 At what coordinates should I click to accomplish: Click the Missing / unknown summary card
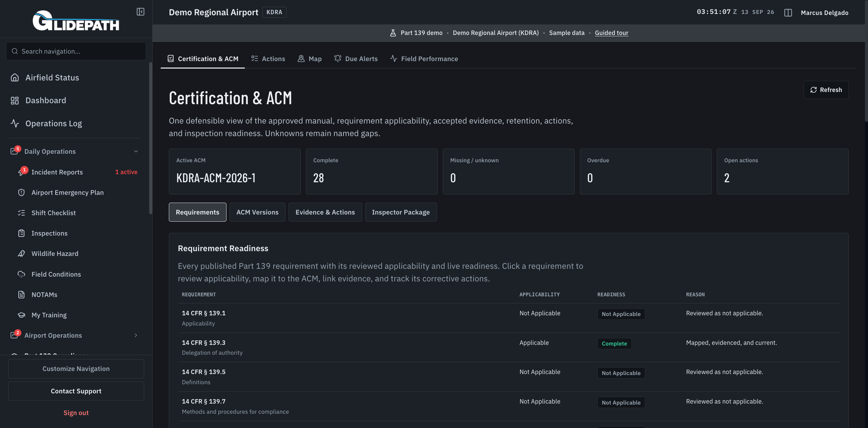click(x=509, y=171)
